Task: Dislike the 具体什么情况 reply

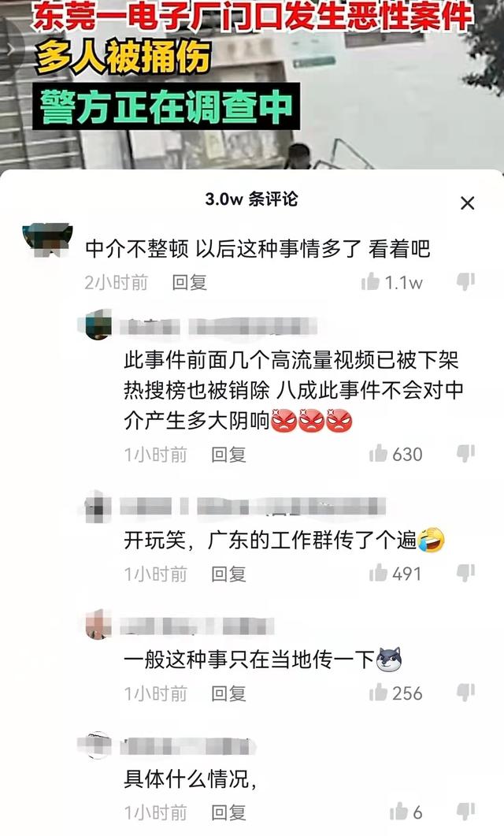Action: pyautogui.click(x=465, y=812)
